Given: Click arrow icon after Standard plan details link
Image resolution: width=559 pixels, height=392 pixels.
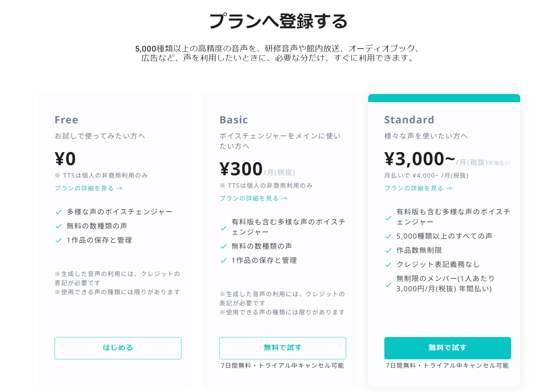Looking at the screenshot, I should (449, 188).
